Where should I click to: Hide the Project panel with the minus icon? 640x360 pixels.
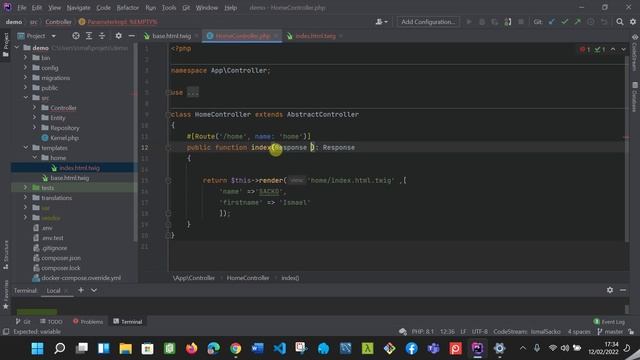click(131, 36)
